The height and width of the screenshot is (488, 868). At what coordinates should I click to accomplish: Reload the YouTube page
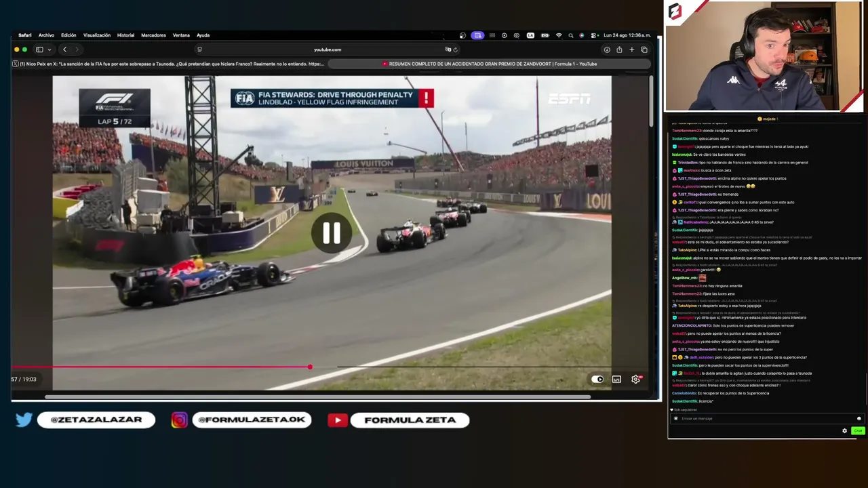click(456, 49)
